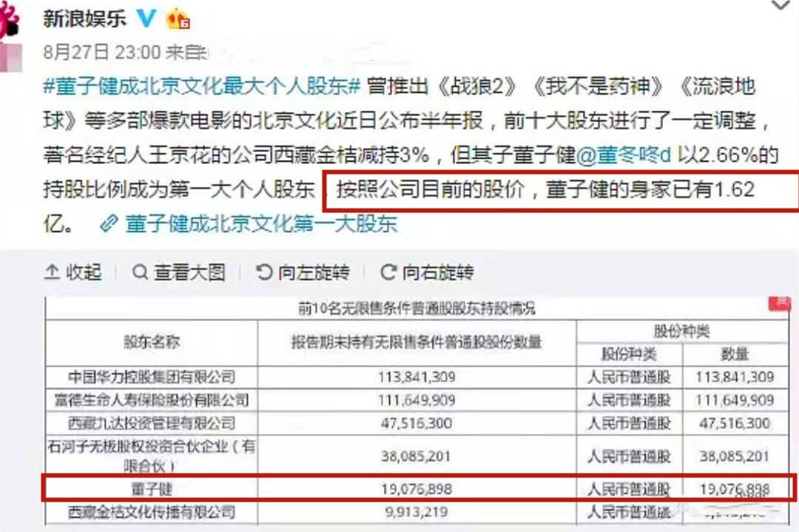Click the shareholder table image
This screenshot has height=532, width=799.
tap(417, 411)
